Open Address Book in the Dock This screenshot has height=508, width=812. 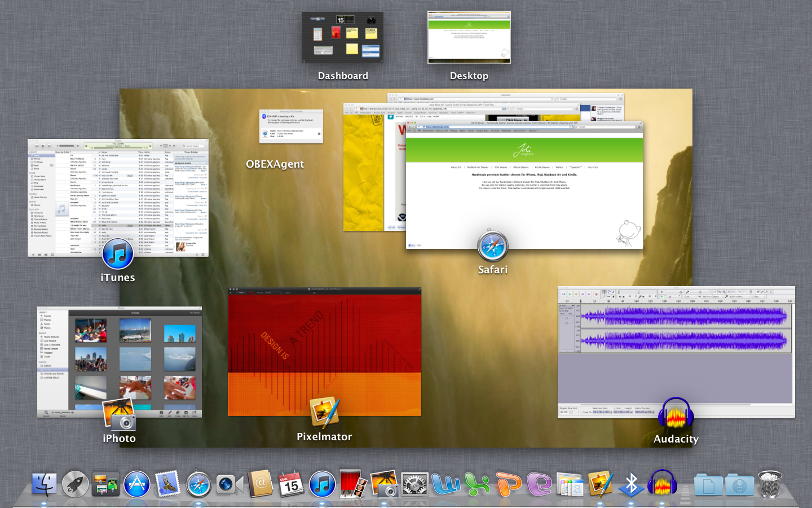pos(261,484)
